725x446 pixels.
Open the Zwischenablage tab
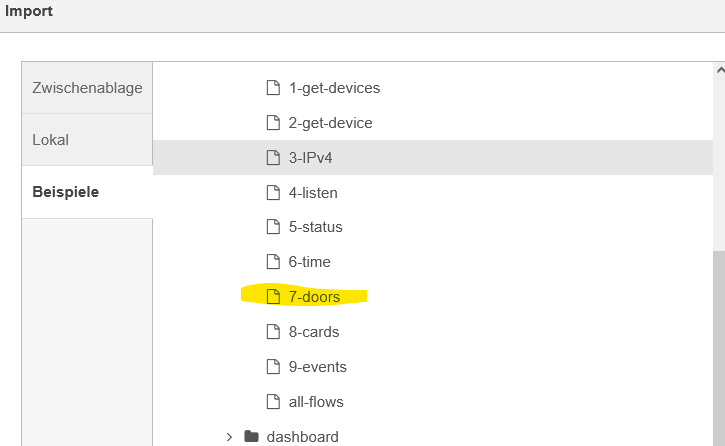coord(87,87)
